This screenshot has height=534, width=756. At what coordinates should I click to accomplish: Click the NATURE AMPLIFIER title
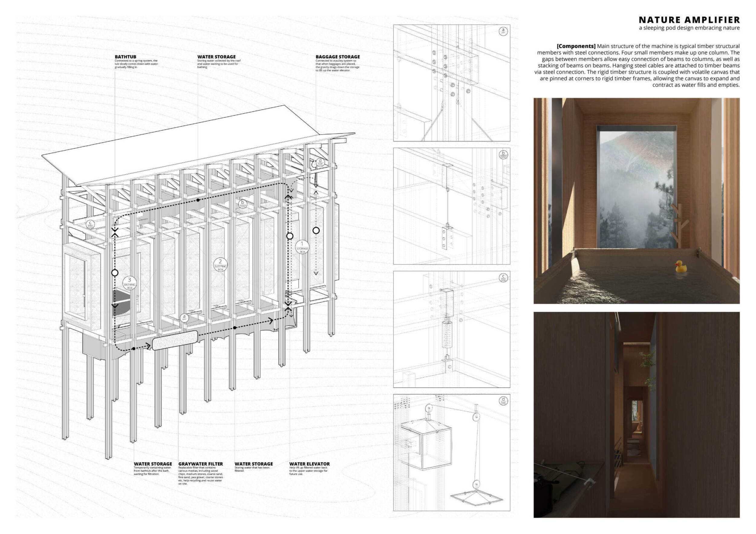click(x=689, y=20)
